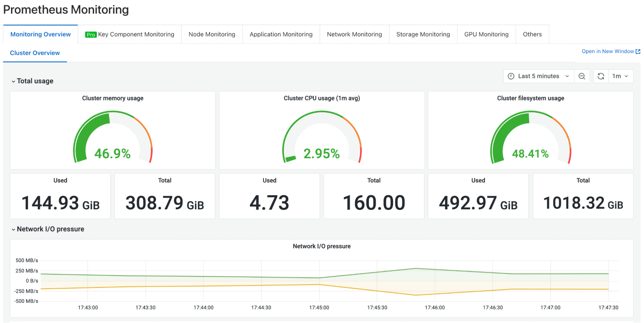This screenshot has height=323, width=644.
Task: Select the Cluster Overview sub-tab
Action: point(35,53)
